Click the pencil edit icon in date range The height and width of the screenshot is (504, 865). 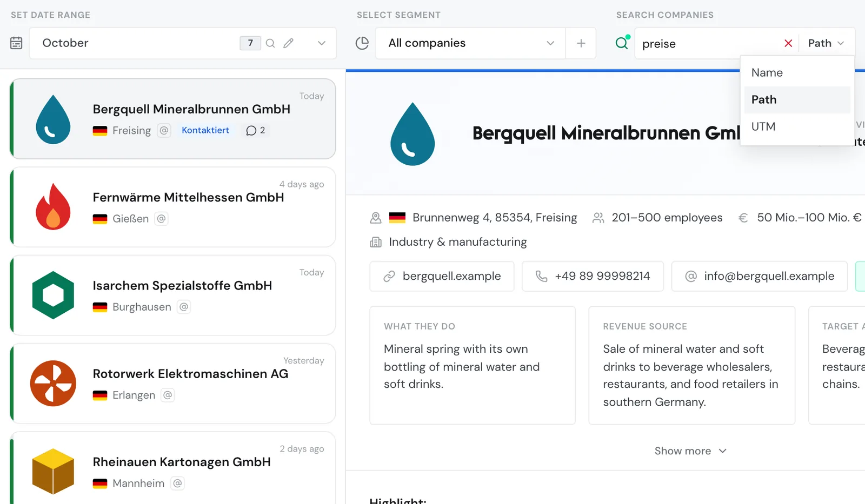[x=289, y=43]
